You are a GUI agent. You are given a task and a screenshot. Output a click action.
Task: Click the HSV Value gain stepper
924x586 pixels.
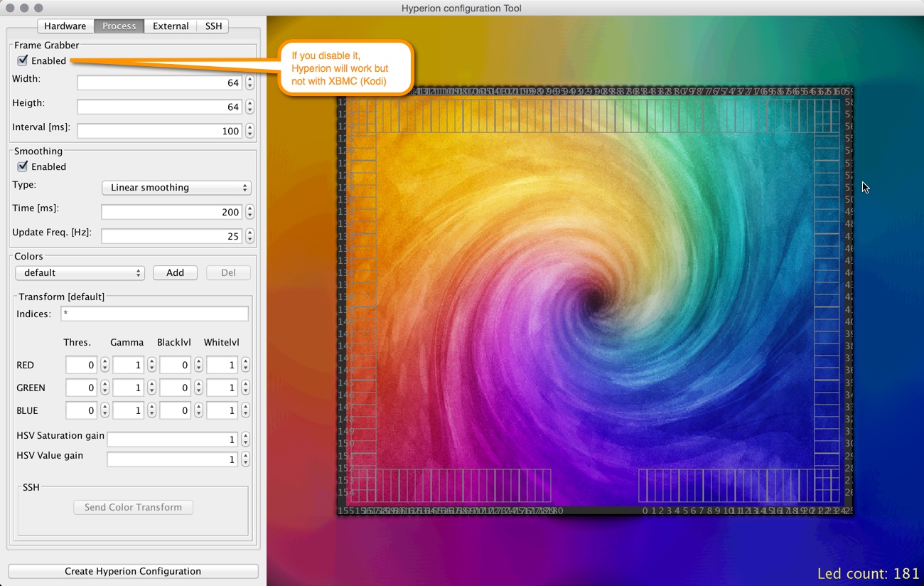coord(245,460)
